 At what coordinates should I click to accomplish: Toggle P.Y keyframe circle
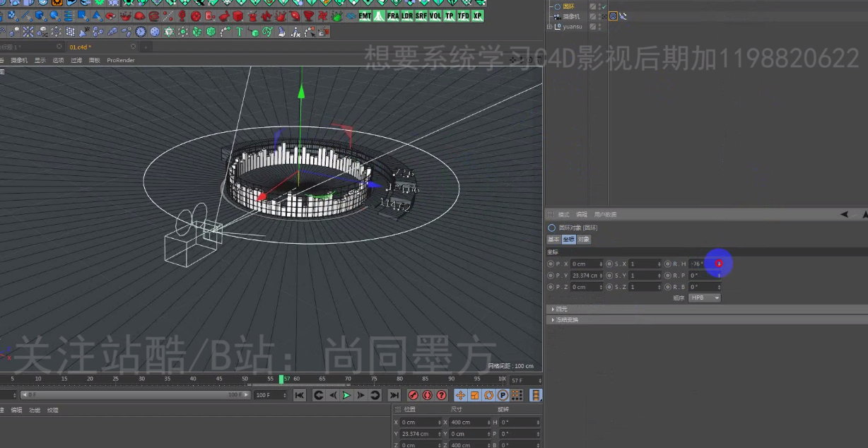(551, 276)
